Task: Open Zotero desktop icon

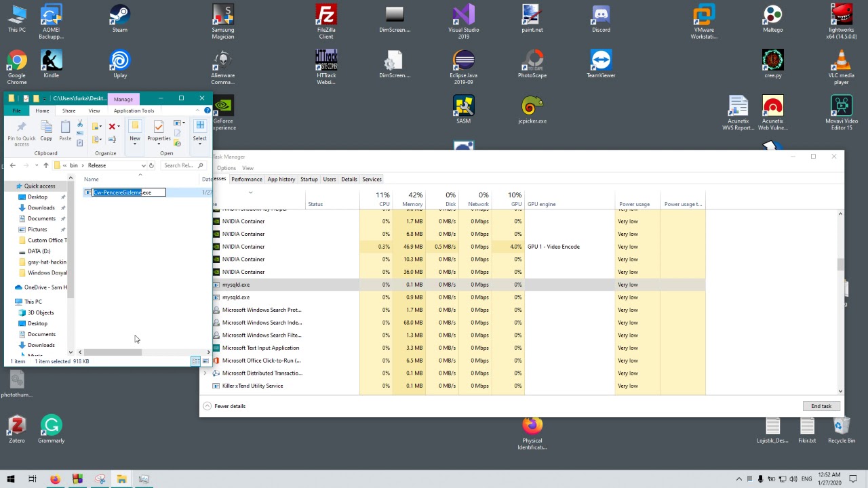Action: click(x=17, y=430)
